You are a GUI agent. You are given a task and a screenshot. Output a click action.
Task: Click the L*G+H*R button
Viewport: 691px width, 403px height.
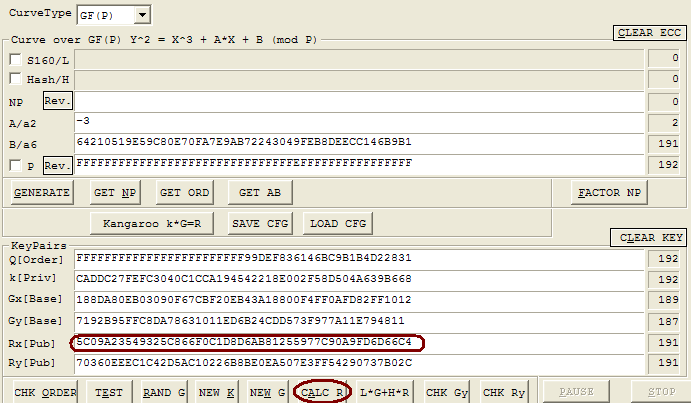coord(384,392)
